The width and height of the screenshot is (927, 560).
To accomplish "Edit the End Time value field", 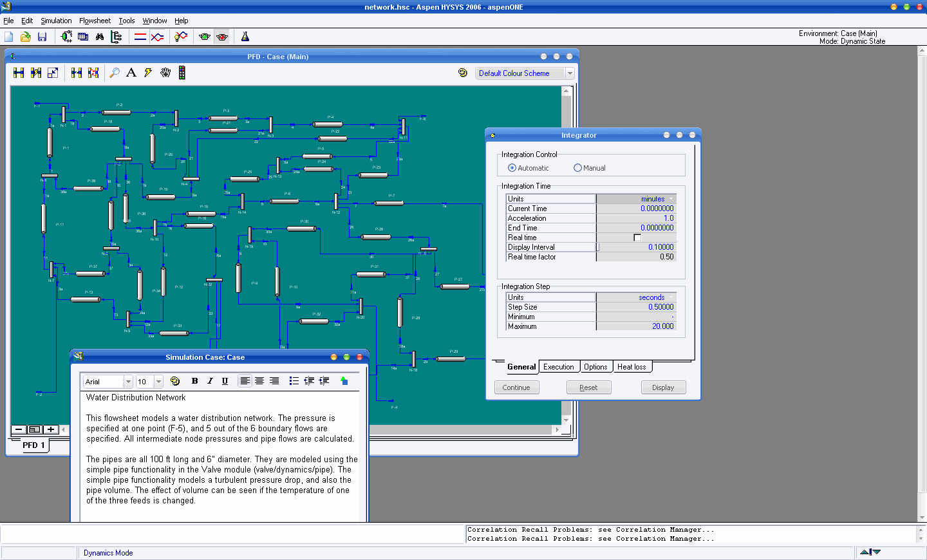I will (636, 228).
